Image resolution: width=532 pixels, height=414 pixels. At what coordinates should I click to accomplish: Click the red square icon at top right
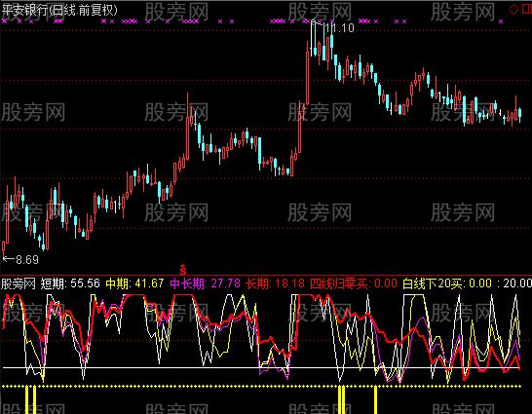527,10
